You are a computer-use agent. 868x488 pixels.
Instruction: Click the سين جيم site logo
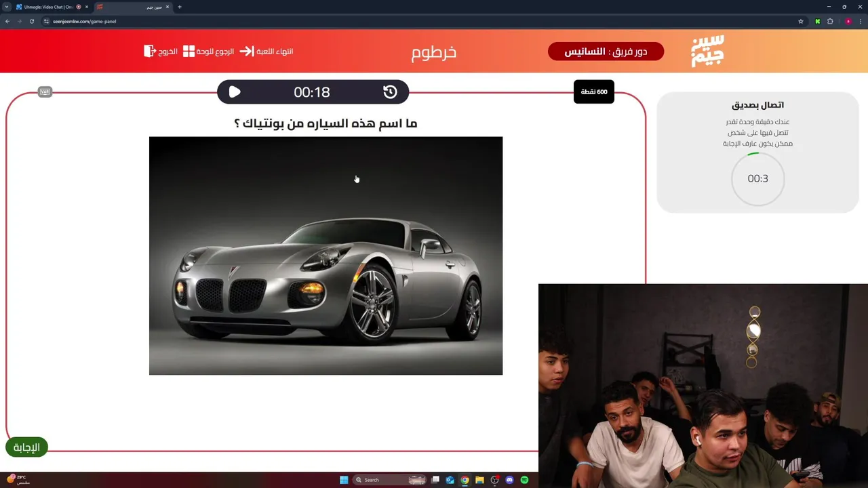tap(707, 51)
